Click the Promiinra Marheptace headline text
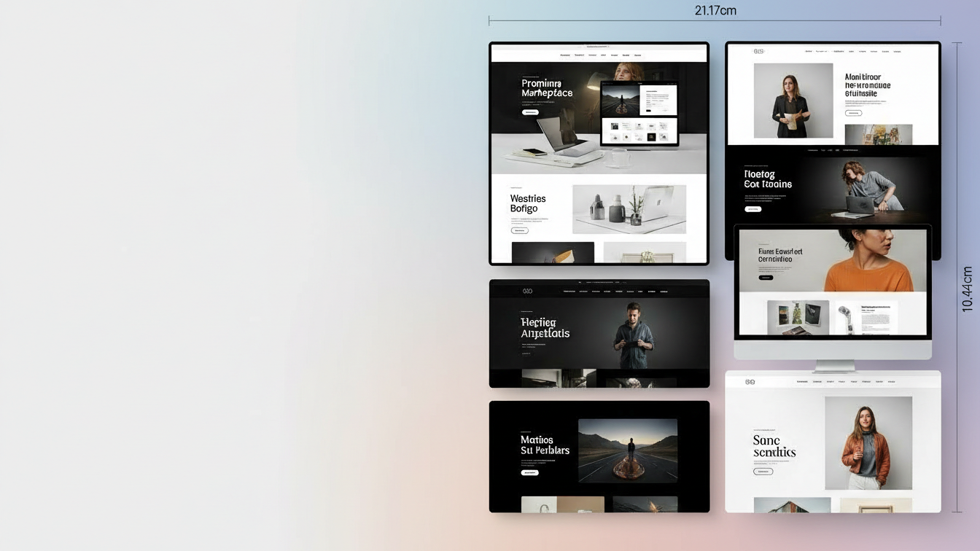Image resolution: width=980 pixels, height=551 pixels. point(547,88)
